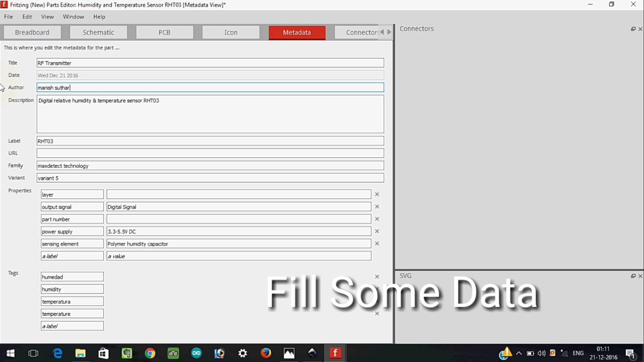Image resolution: width=644 pixels, height=362 pixels.
Task: Open the Edit menu
Action: tap(27, 16)
